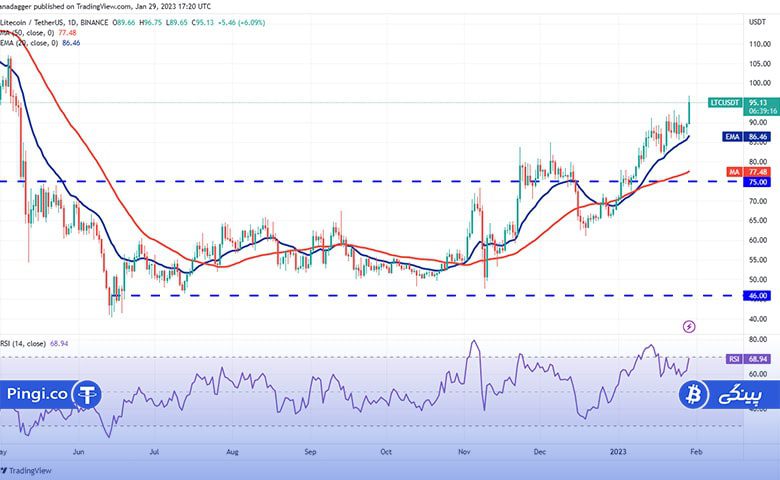Click the 60.00 price axis value
This screenshot has height=480, width=780.
tap(758, 240)
